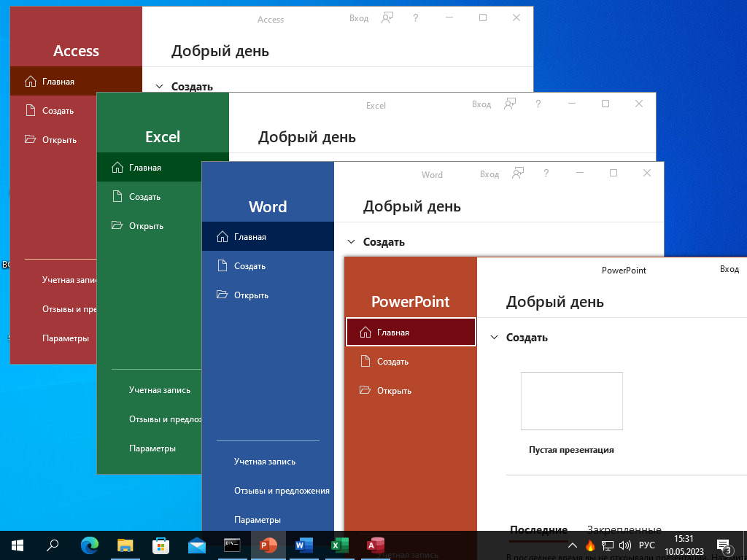Screen dimensions: 747x560
Task: Collapse the Создать section in PowerPoint
Action: (x=494, y=338)
